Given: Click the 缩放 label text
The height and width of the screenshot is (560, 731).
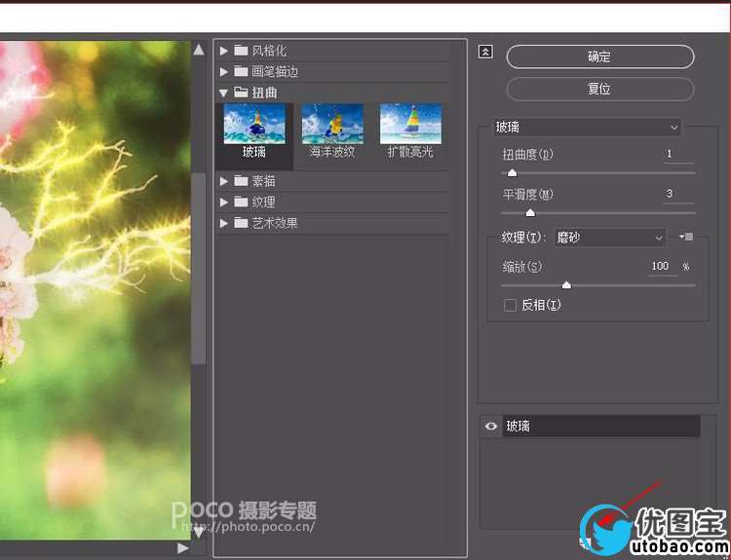Looking at the screenshot, I should pyautogui.click(x=522, y=267).
